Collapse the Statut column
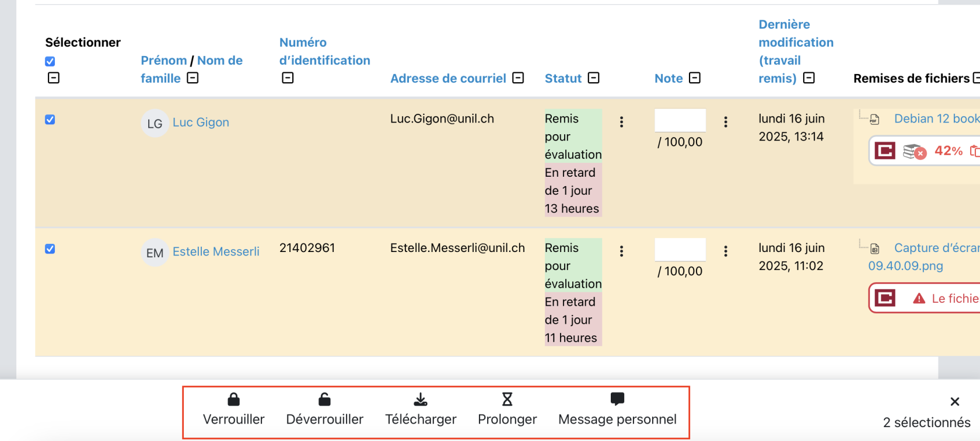 593,78
